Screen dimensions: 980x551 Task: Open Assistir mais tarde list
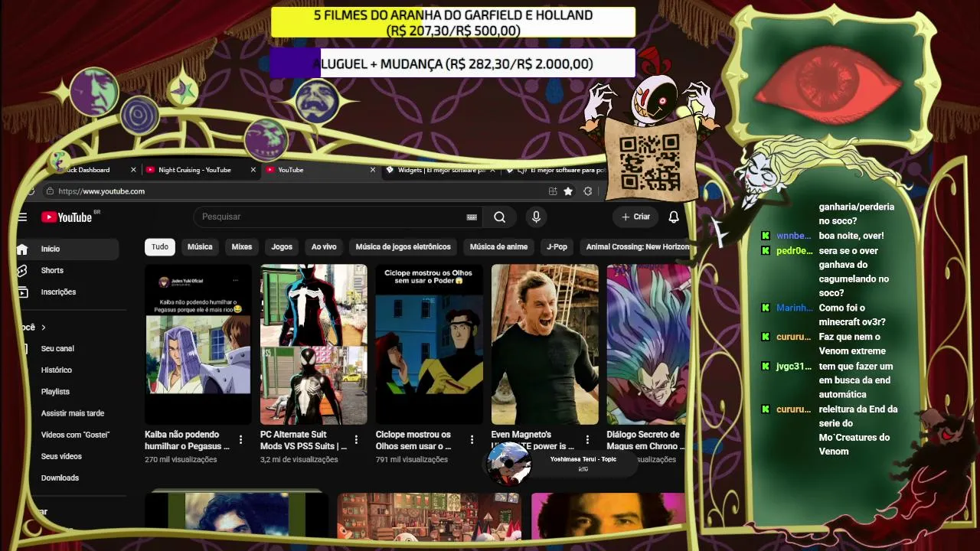coord(73,413)
